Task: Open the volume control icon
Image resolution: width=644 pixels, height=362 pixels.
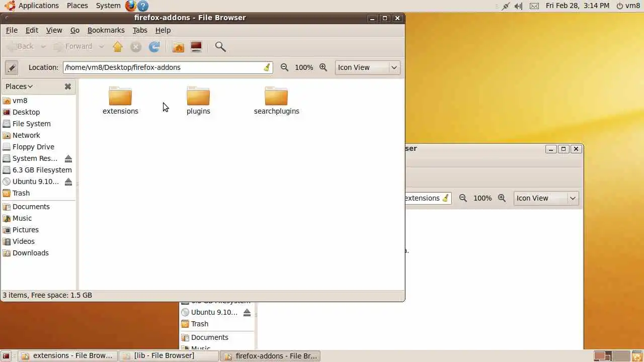Action: (518, 6)
